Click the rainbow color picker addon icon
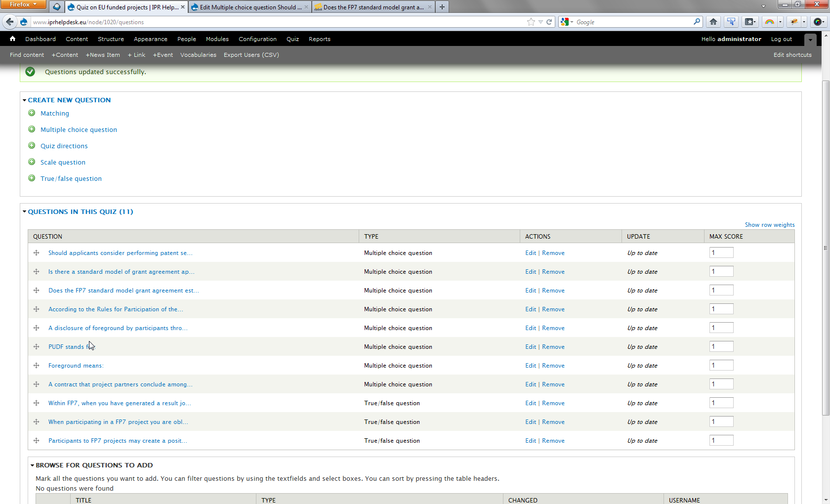The width and height of the screenshot is (830, 504). pyautogui.click(x=769, y=22)
